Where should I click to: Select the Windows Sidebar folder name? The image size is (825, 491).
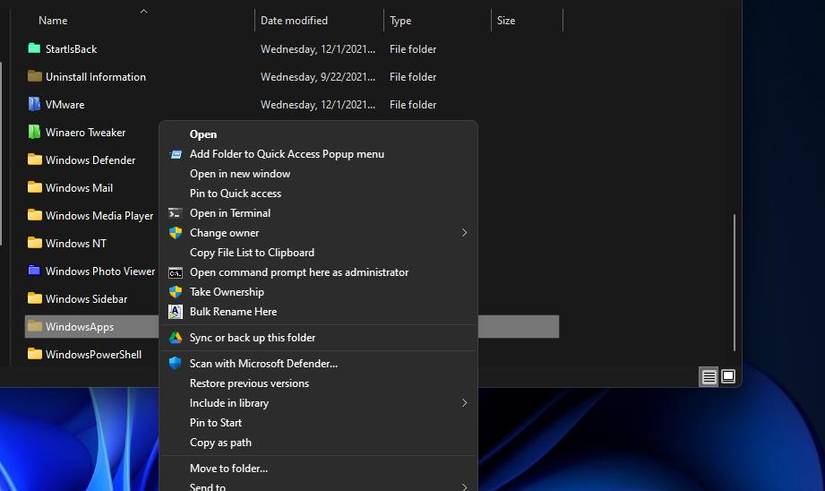(x=86, y=299)
